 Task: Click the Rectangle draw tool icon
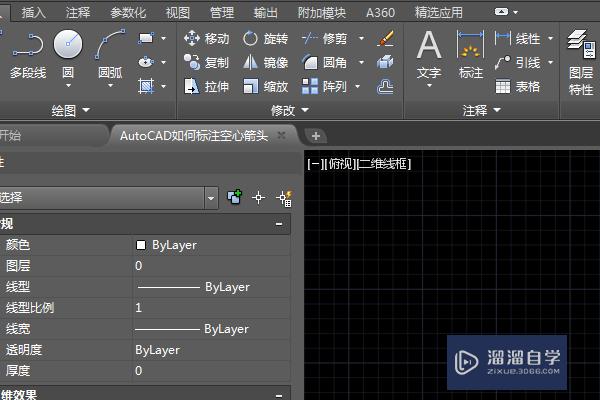146,38
